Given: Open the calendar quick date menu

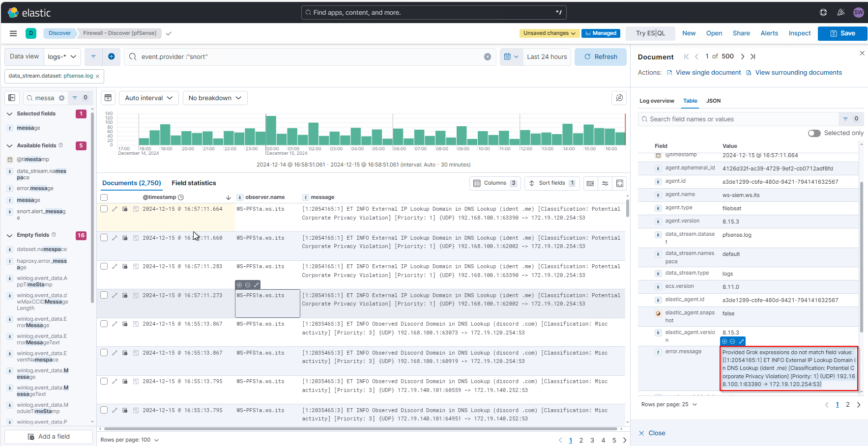Looking at the screenshot, I should [x=511, y=57].
